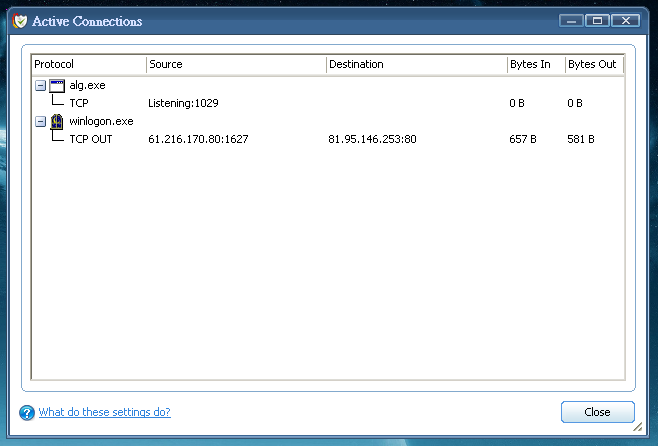The width and height of the screenshot is (658, 446).
Task: Sort by the Destination column header
Action: (x=417, y=65)
